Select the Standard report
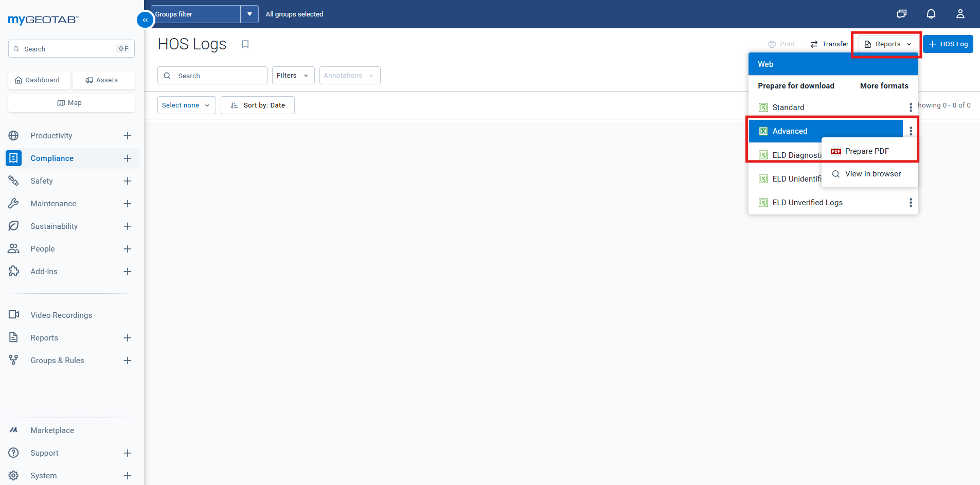 [x=826, y=107]
